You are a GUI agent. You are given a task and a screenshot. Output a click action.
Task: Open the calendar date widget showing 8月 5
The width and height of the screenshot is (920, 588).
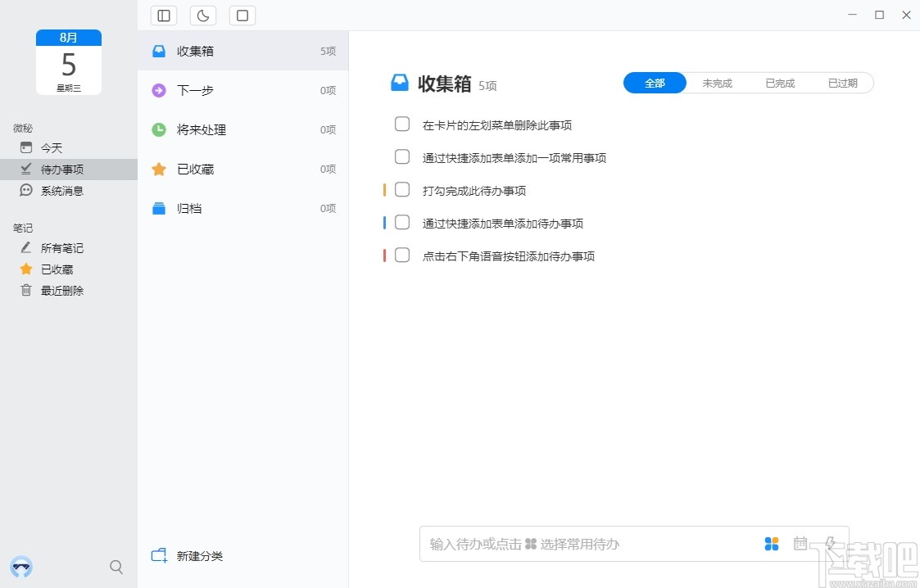tap(69, 62)
